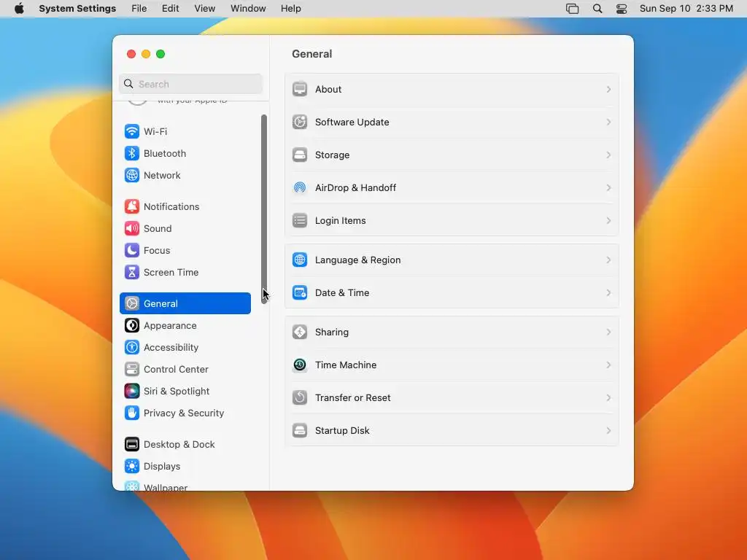Select the Network globe icon

pos(132,175)
